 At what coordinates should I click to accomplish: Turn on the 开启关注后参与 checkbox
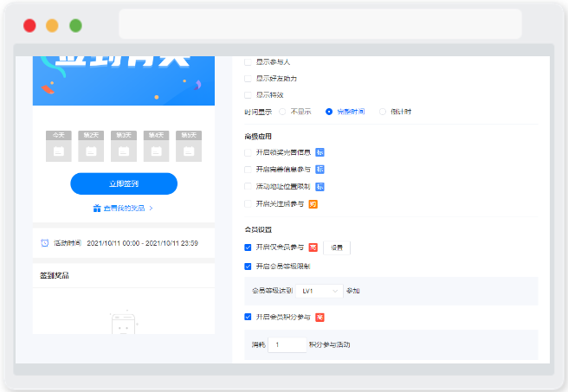coord(248,203)
